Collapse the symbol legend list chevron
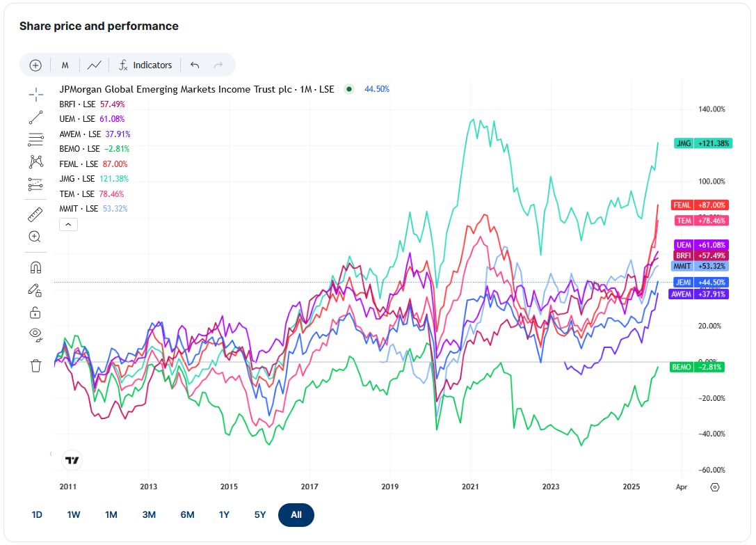 tap(68, 224)
